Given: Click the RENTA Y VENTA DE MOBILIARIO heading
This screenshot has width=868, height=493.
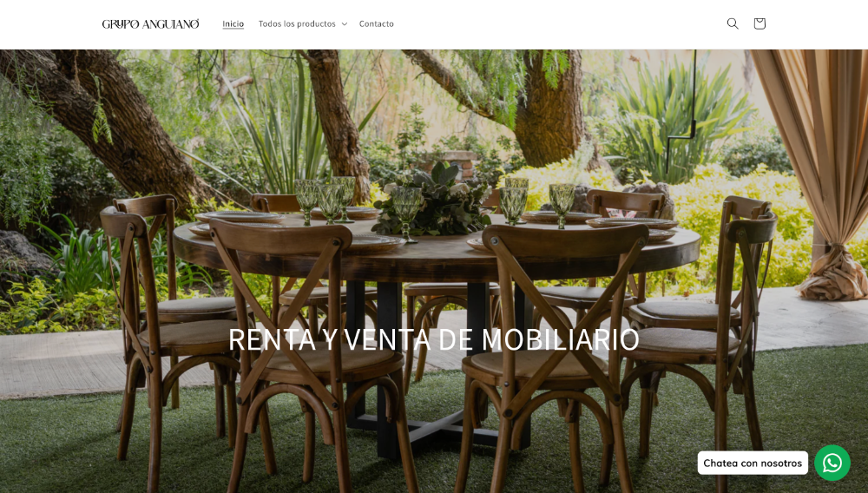Looking at the screenshot, I should click(433, 339).
